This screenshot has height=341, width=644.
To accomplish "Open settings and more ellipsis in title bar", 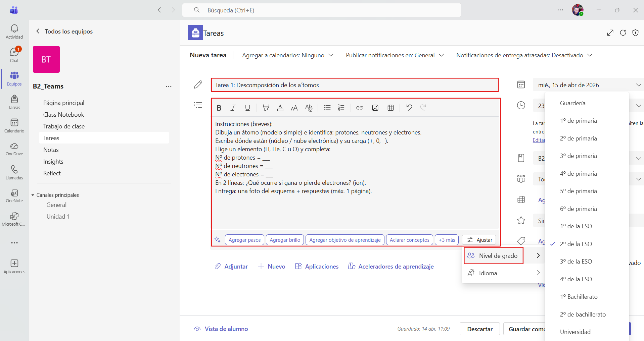I will click(560, 10).
